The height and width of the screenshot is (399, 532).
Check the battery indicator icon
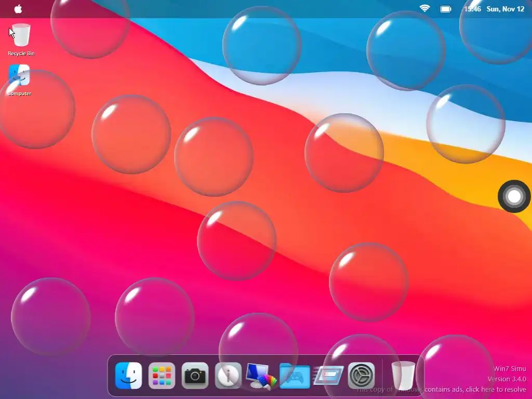click(x=445, y=9)
